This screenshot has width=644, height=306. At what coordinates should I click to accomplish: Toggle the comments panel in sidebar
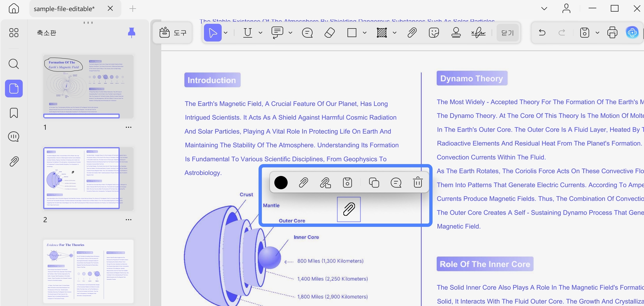pos(14,137)
